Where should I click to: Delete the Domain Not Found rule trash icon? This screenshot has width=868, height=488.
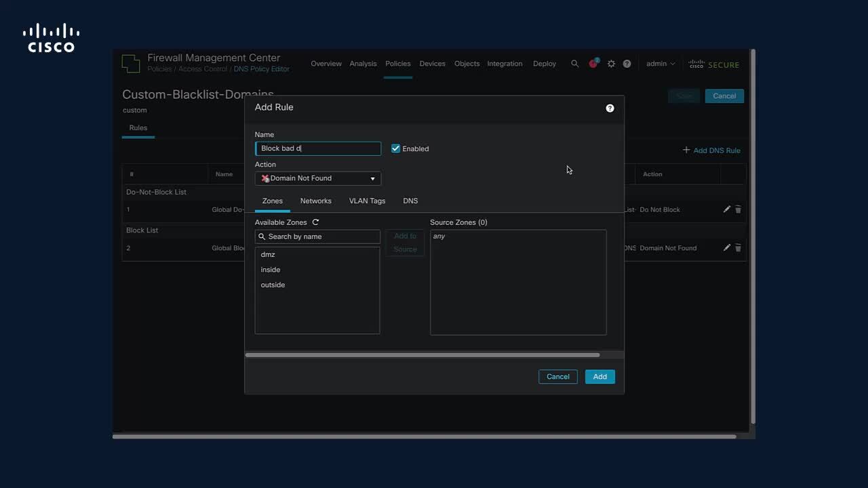click(x=738, y=248)
